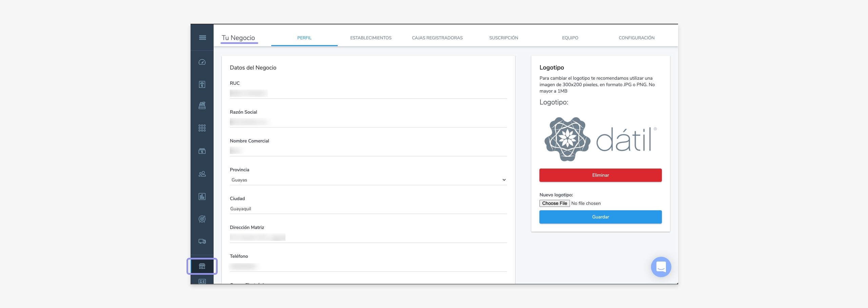Open the hamburger menu in the sidebar

202,38
